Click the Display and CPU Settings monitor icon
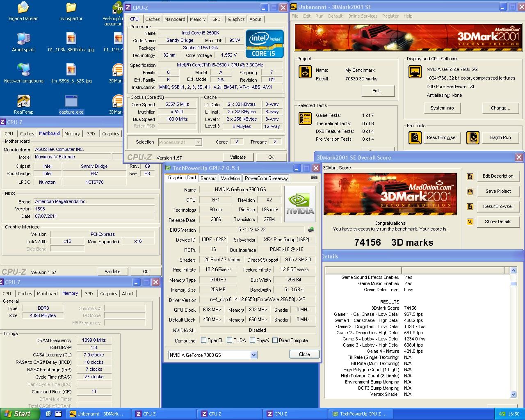525x420 pixels. pos(415,72)
